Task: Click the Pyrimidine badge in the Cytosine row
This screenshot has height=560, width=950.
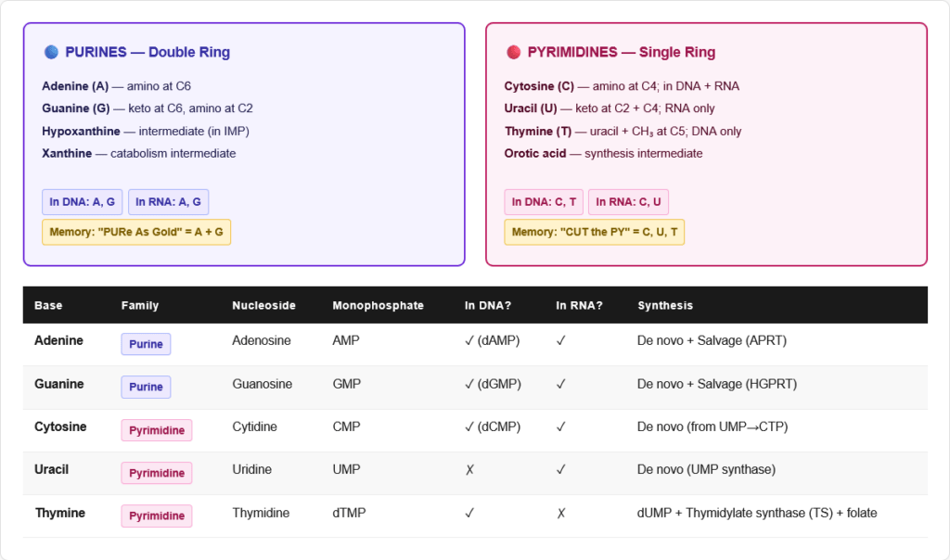Action: (156, 430)
